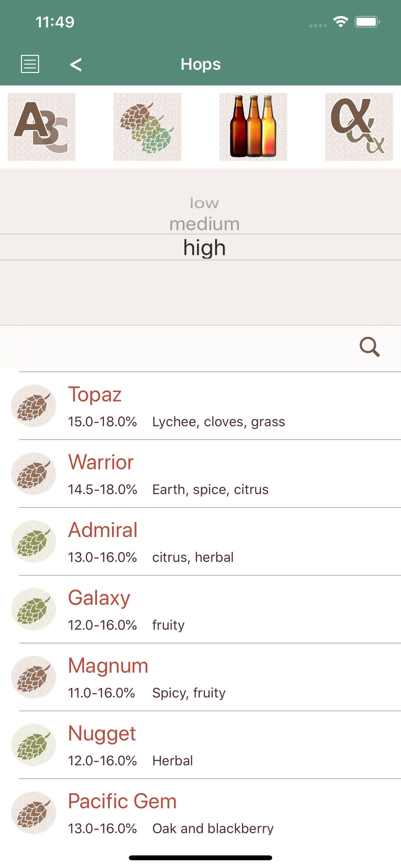Image resolution: width=401 pixels, height=868 pixels.
Task: Tap the Hops title header
Action: coord(200,64)
